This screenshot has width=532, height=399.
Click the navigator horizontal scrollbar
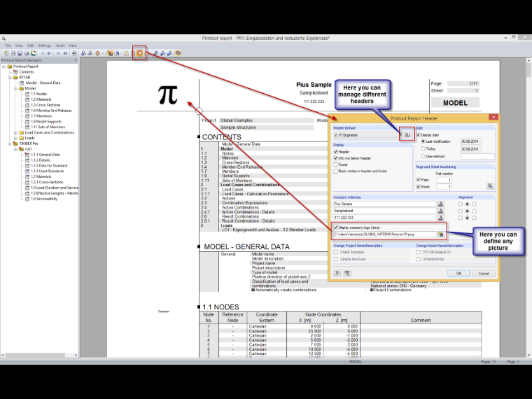coord(39,355)
